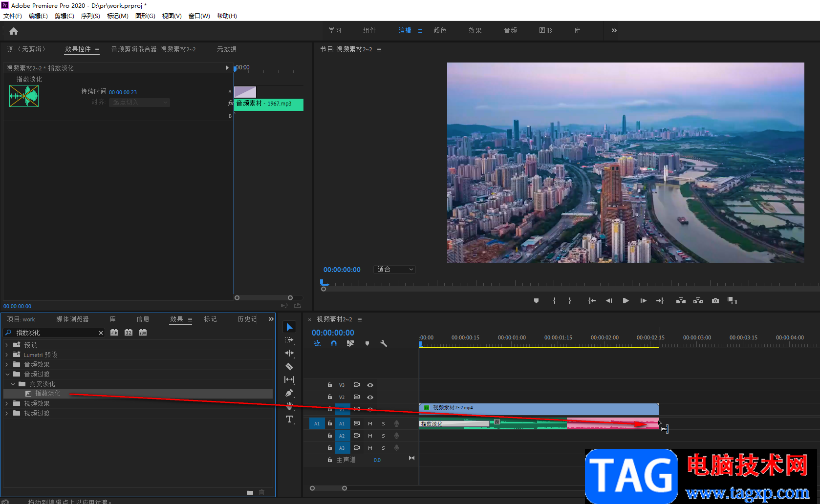This screenshot has width=820, height=504.
Task: Clear the effects search field
Action: (101, 333)
